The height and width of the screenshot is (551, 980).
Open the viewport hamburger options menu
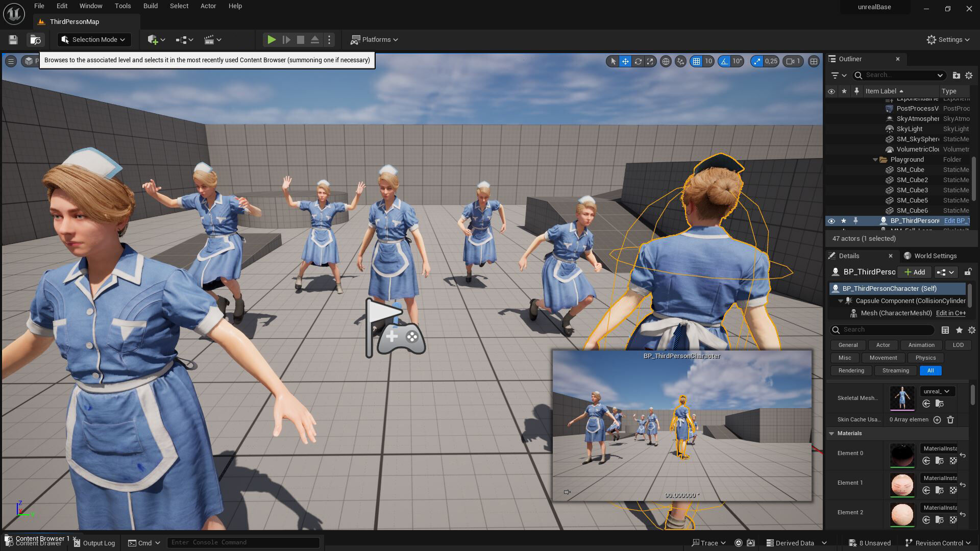pyautogui.click(x=11, y=61)
